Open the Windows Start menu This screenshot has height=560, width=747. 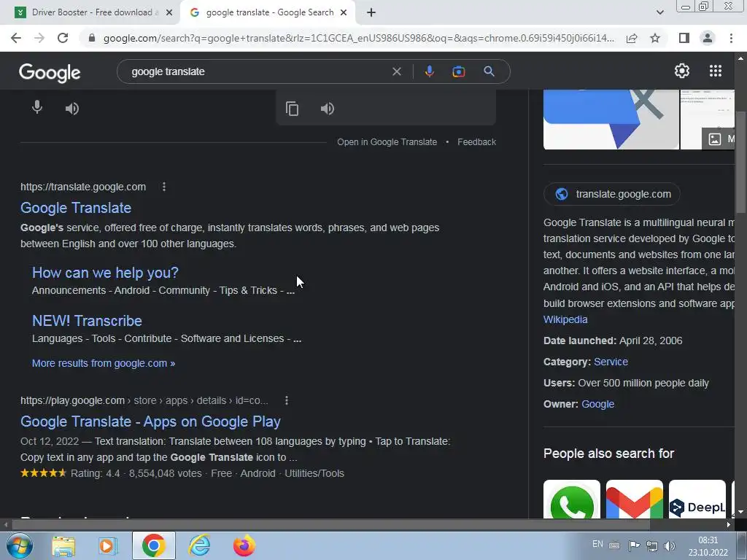pos(20,545)
